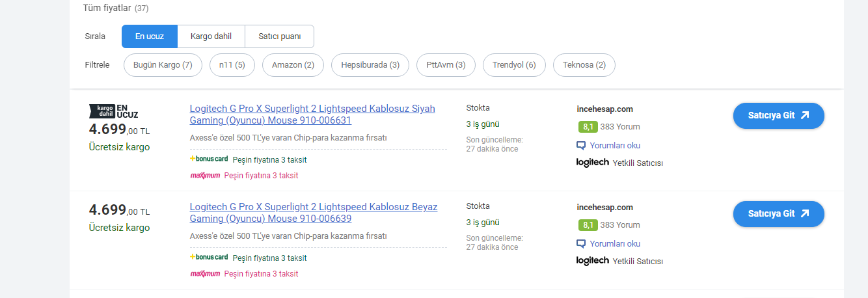Click bonus card logo in the black mouse listing
868x298 pixels.
pyautogui.click(x=208, y=159)
